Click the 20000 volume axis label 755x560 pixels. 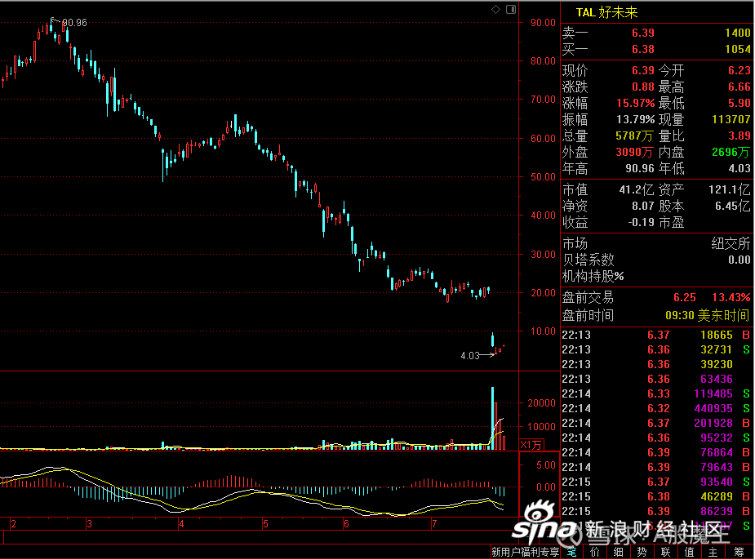click(542, 403)
